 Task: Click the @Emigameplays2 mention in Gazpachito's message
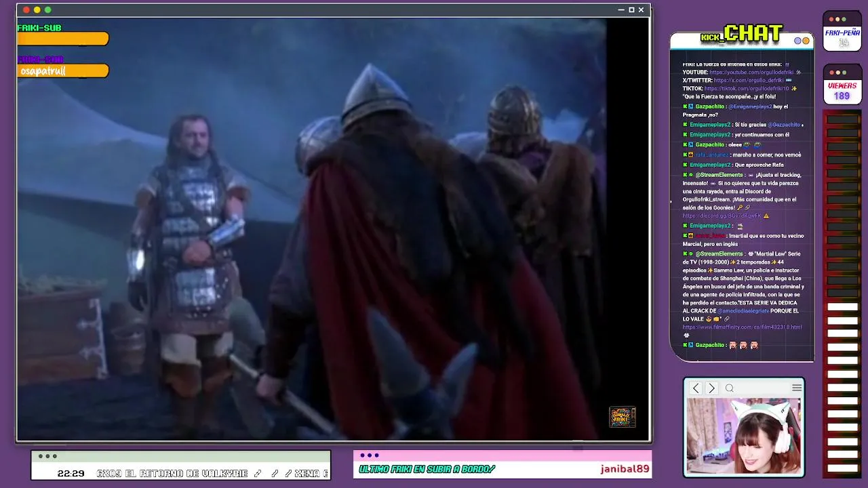750,107
